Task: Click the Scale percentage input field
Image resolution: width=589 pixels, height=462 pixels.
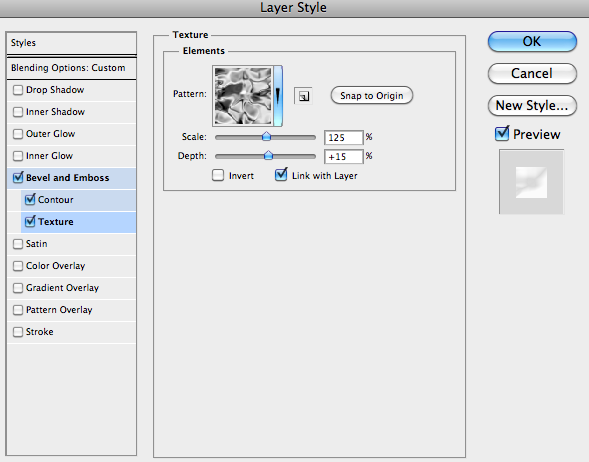Action: (344, 137)
